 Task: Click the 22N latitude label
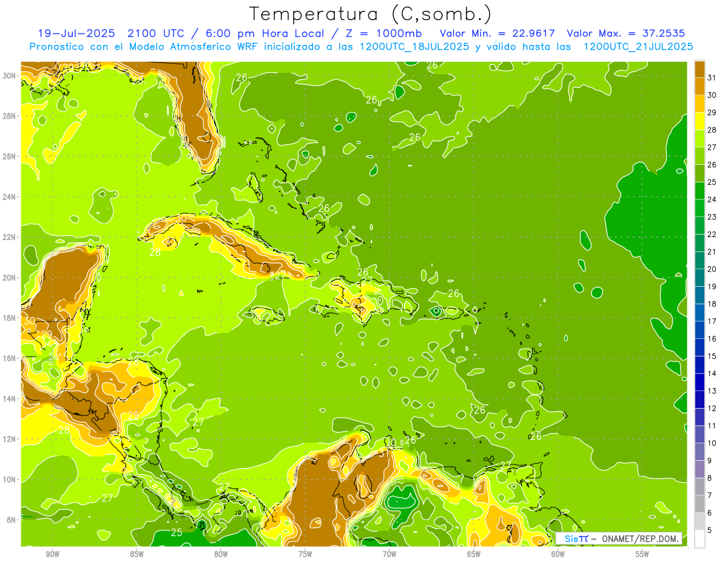coord(9,237)
